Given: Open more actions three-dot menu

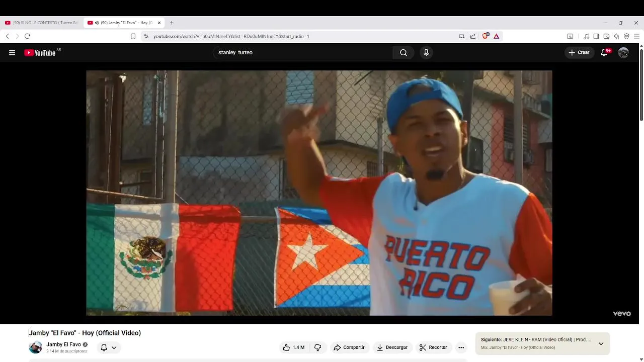Looking at the screenshot, I should click(461, 347).
